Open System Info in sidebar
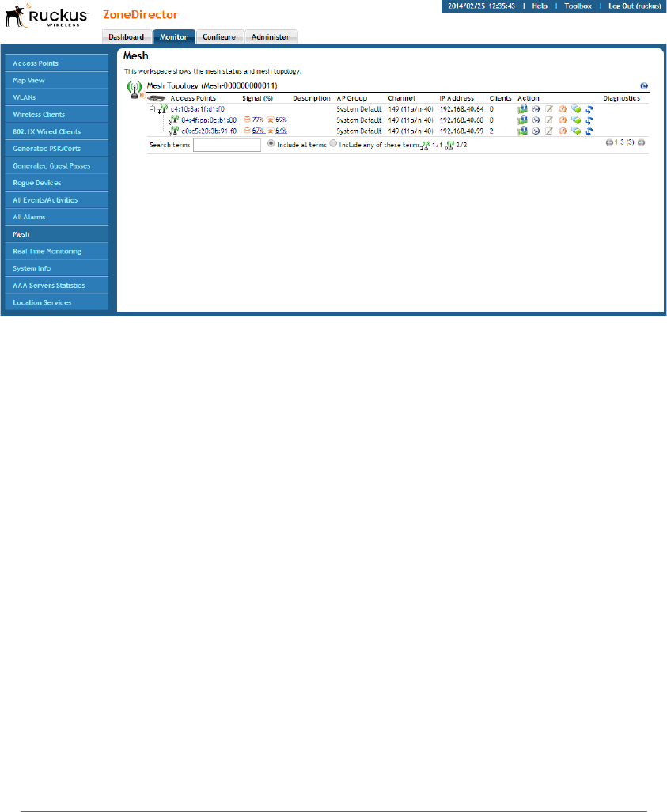The height and width of the screenshot is (812, 667). 56,268
